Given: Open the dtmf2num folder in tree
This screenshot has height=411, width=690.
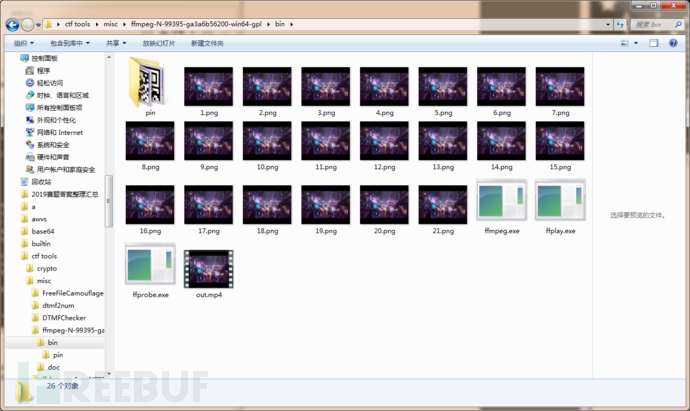Looking at the screenshot, I should tap(58, 305).
